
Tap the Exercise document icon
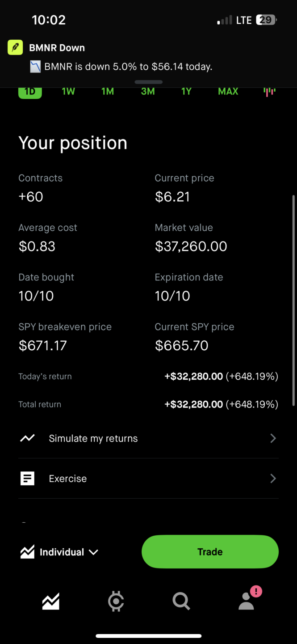pos(27,479)
